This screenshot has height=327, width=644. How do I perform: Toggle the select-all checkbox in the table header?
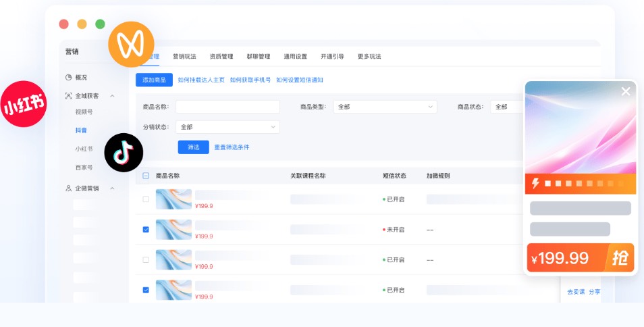146,176
